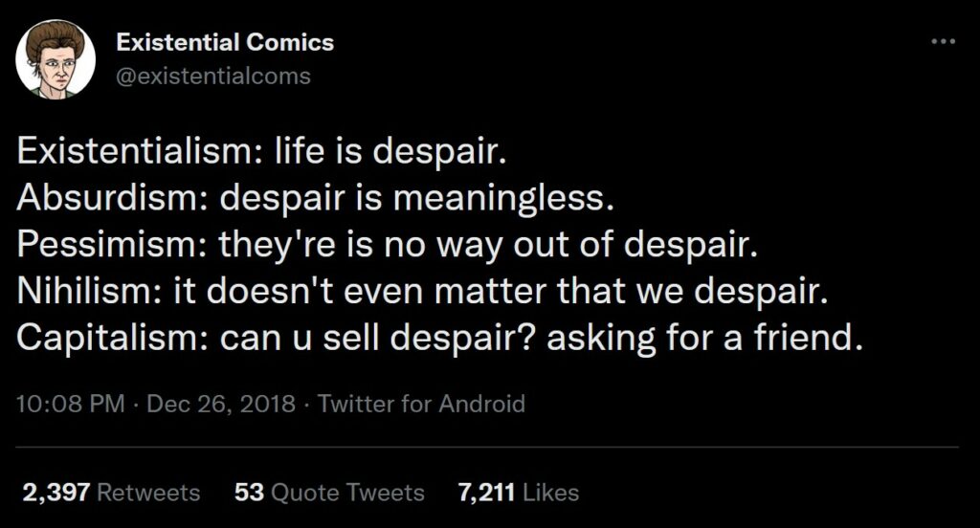
Task: Click the Dec 26, 2018 date
Action: click(221, 404)
